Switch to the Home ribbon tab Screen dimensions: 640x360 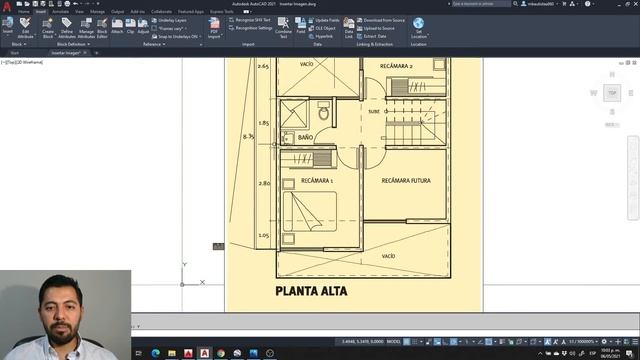[x=24, y=12]
